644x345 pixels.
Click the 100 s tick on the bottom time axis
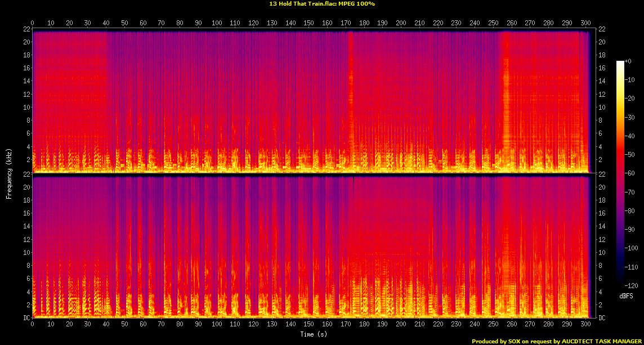point(216,324)
